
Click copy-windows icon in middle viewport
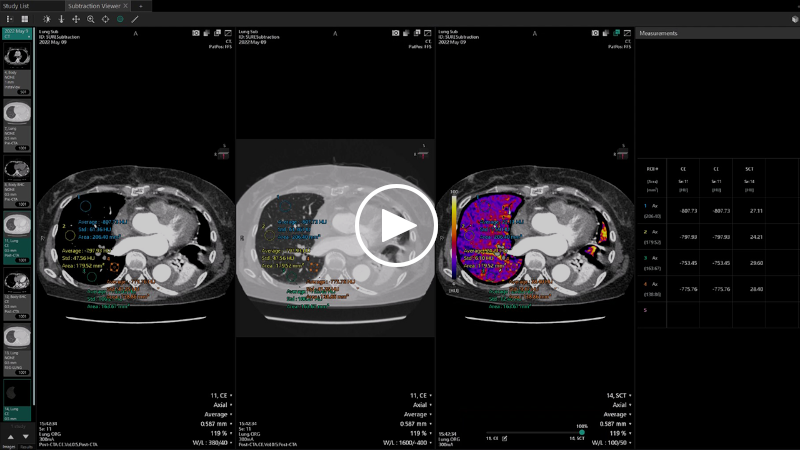coord(417,33)
